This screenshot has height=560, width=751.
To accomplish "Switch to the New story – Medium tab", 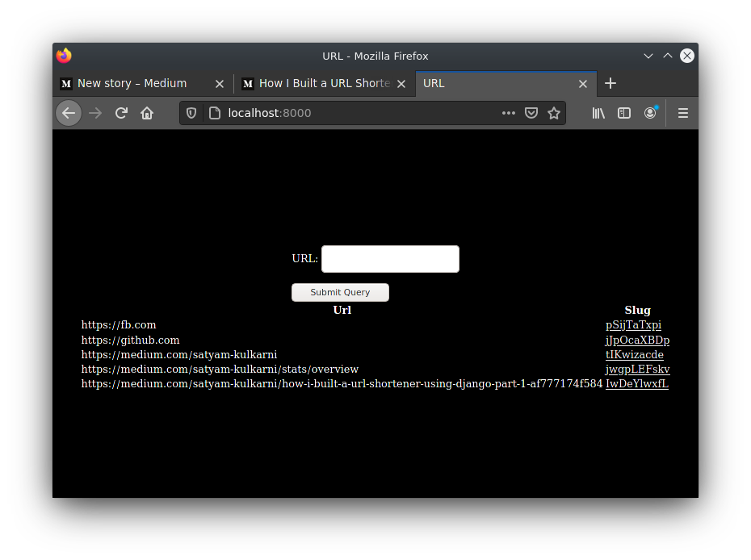I will (133, 83).
